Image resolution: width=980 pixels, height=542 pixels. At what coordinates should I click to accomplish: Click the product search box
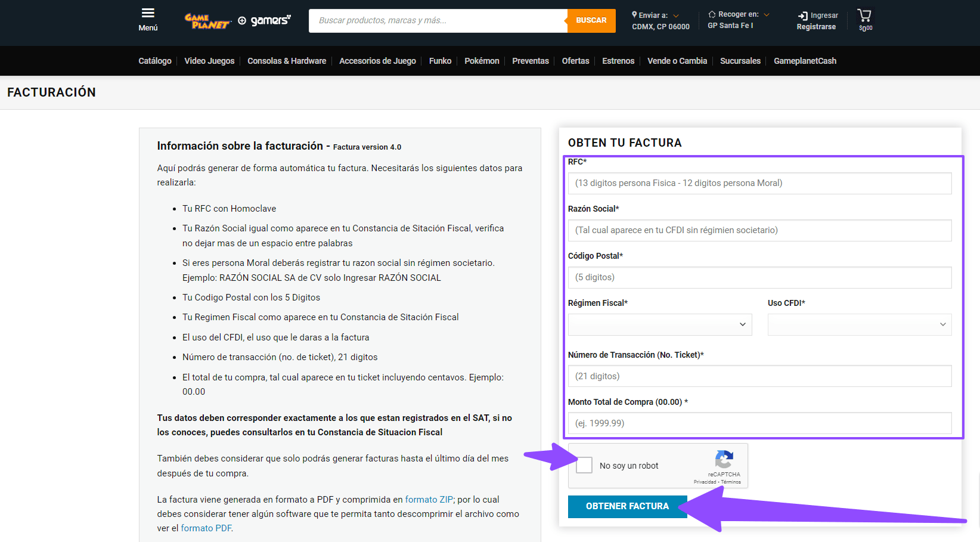coord(438,21)
